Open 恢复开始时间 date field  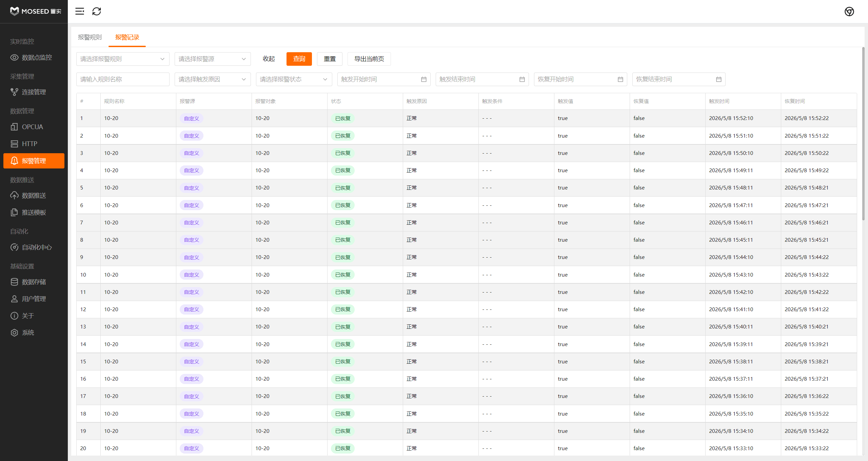coord(580,79)
